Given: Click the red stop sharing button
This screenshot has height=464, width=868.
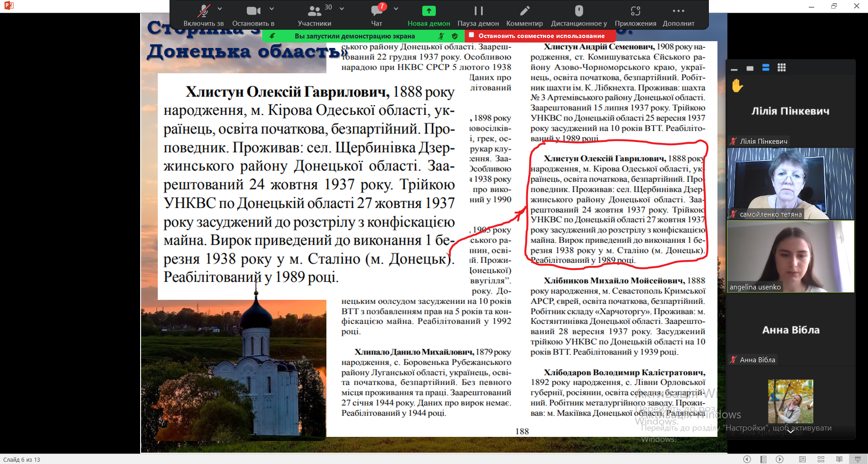Looking at the screenshot, I should [x=541, y=36].
